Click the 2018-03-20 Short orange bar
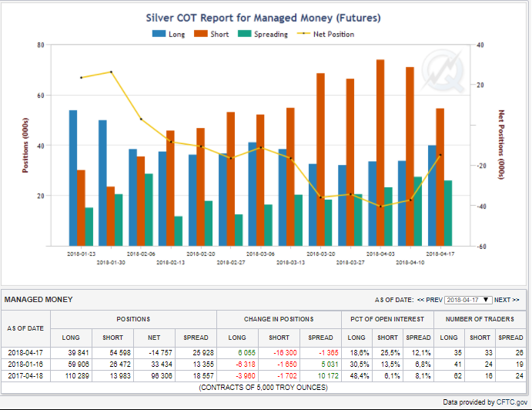This screenshot has width=532, height=410. [x=320, y=160]
